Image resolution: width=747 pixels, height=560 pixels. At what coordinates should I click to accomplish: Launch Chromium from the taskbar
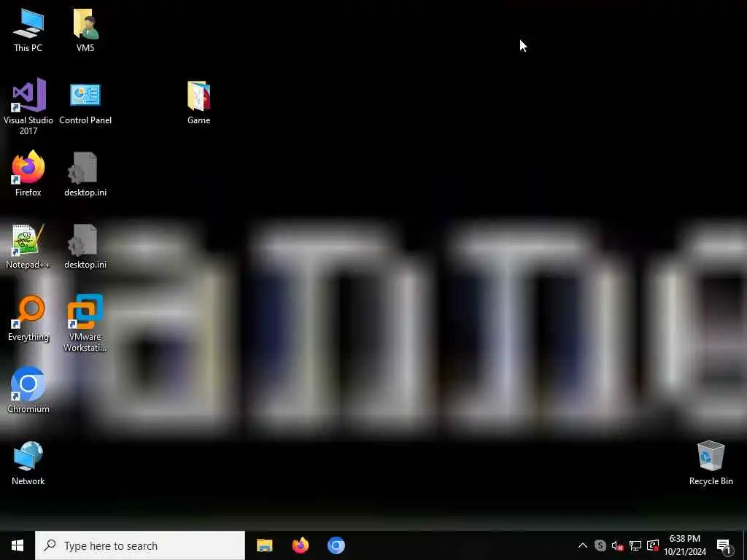[336, 545]
